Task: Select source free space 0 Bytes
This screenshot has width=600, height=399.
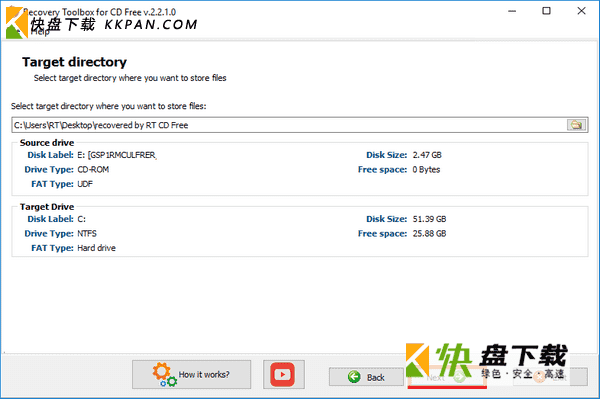Action: click(x=426, y=169)
